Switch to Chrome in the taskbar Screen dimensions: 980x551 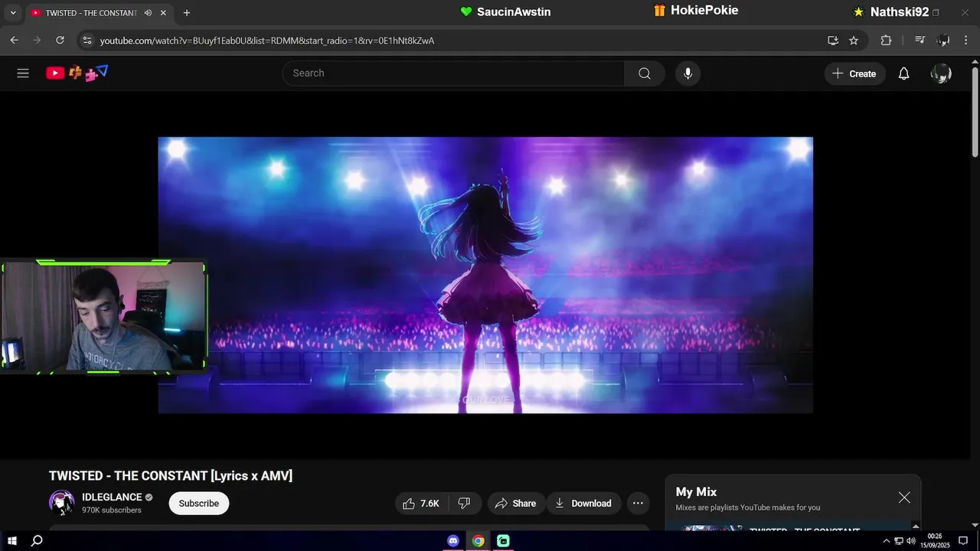click(478, 541)
